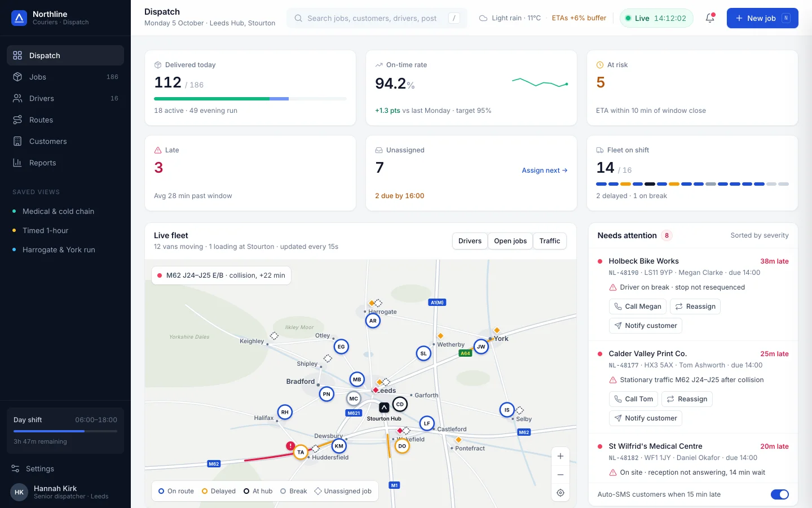812x508 pixels.
Task: Reassign Calder Valley Print Co. job
Action: (x=687, y=399)
